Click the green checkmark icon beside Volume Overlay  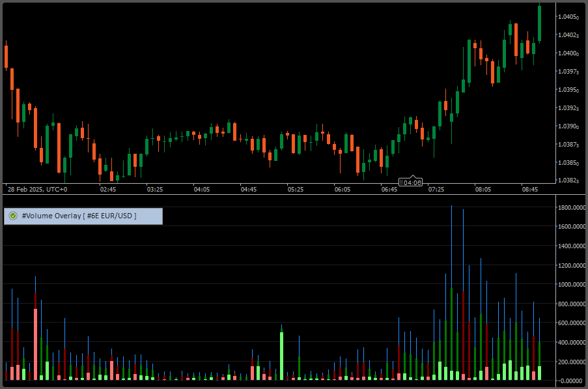click(13, 216)
